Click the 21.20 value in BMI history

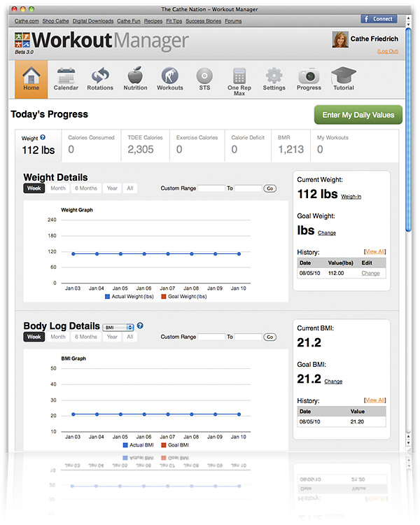point(357,422)
